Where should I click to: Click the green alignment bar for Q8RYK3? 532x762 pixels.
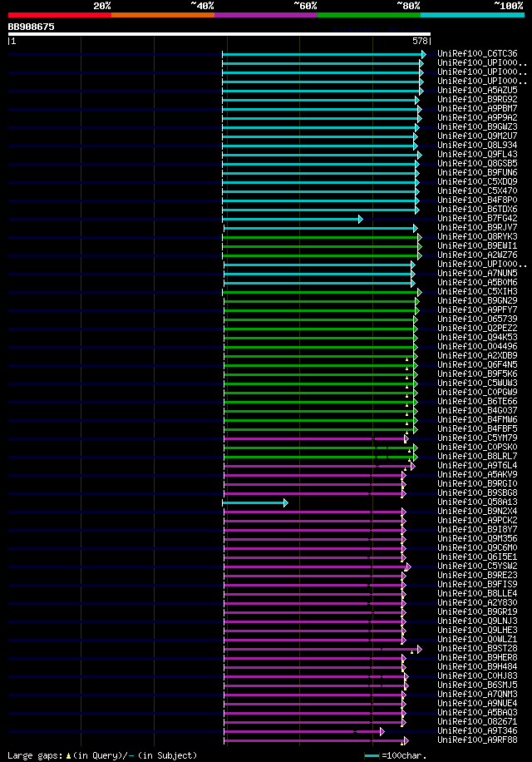tap(323, 238)
